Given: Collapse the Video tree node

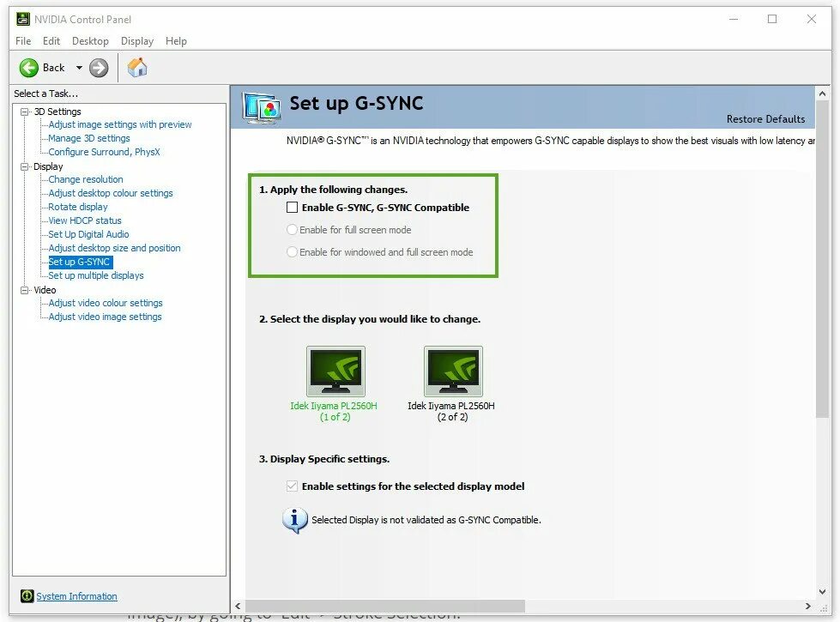Looking at the screenshot, I should [25, 290].
